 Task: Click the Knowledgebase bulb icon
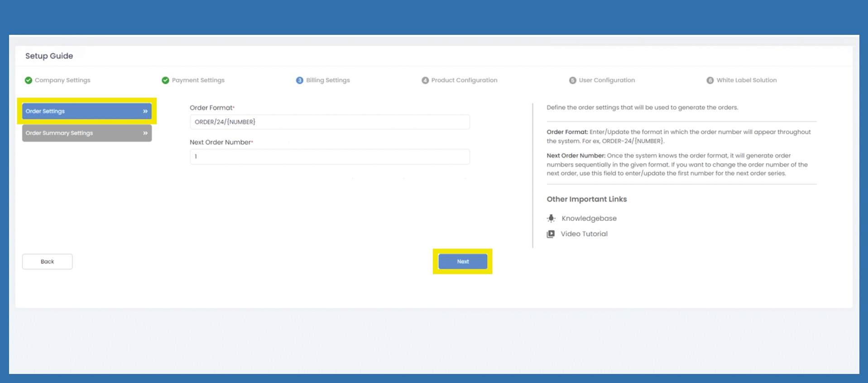(551, 218)
